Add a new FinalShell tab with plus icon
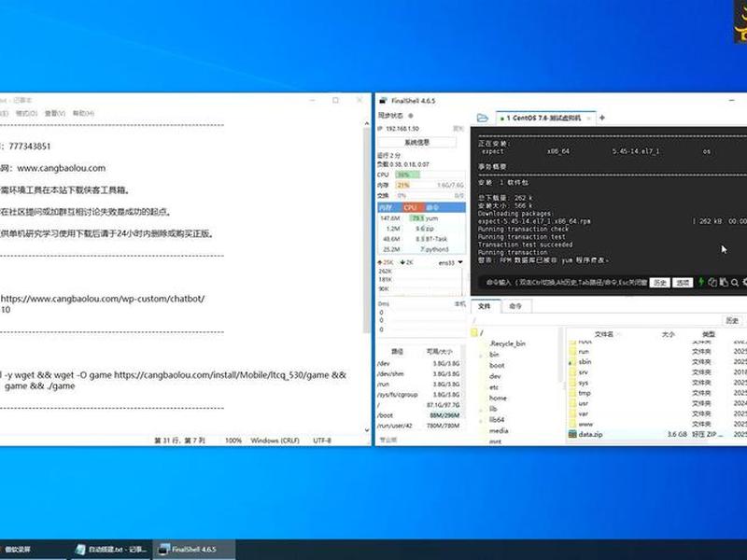This screenshot has height=560, width=747. tap(602, 118)
